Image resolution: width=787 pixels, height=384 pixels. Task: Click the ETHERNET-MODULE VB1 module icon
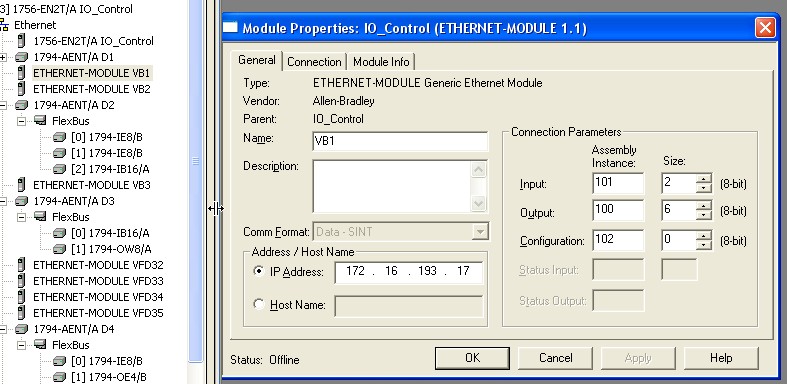(x=21, y=73)
